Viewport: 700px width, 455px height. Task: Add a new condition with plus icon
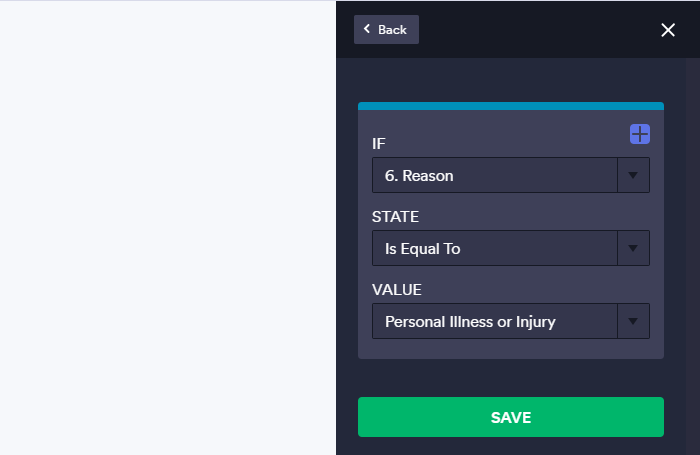pos(640,134)
